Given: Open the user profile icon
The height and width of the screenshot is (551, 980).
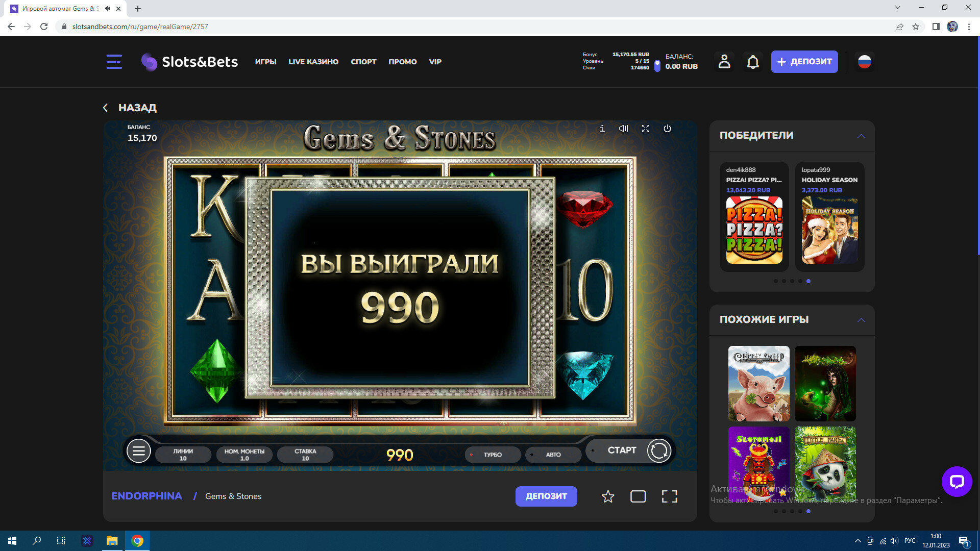Looking at the screenshot, I should tap(724, 62).
